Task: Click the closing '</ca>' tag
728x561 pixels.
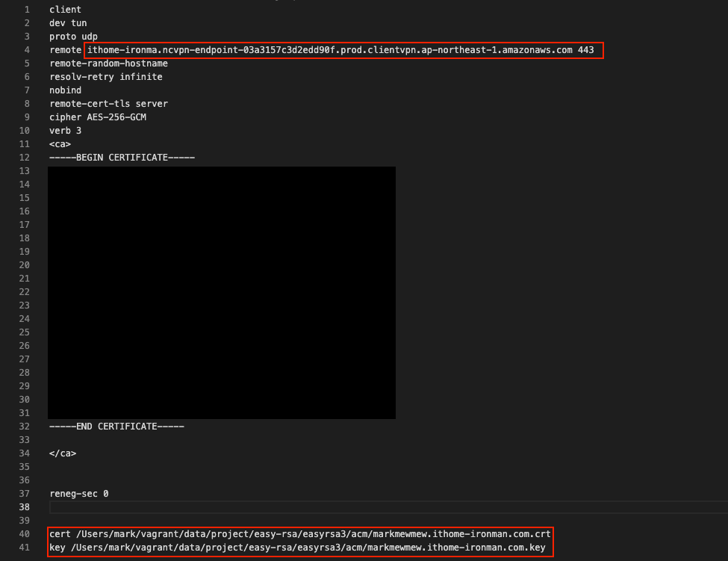Action: 63,453
